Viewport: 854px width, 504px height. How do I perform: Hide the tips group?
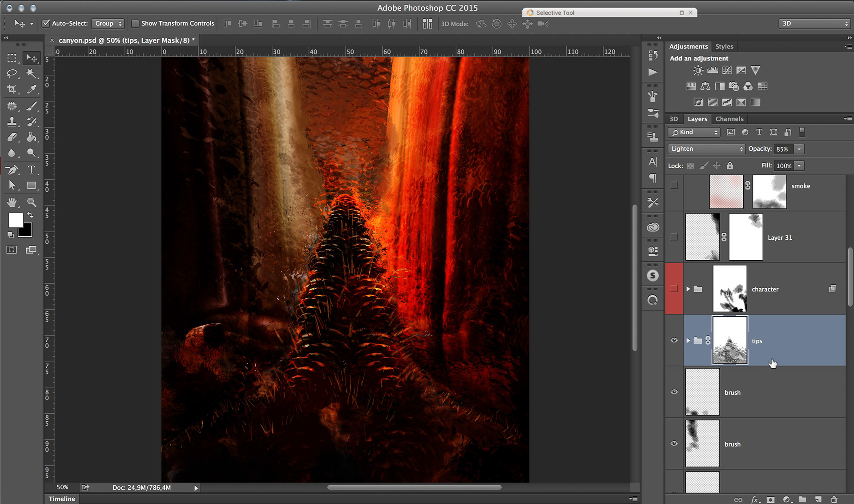pos(674,340)
